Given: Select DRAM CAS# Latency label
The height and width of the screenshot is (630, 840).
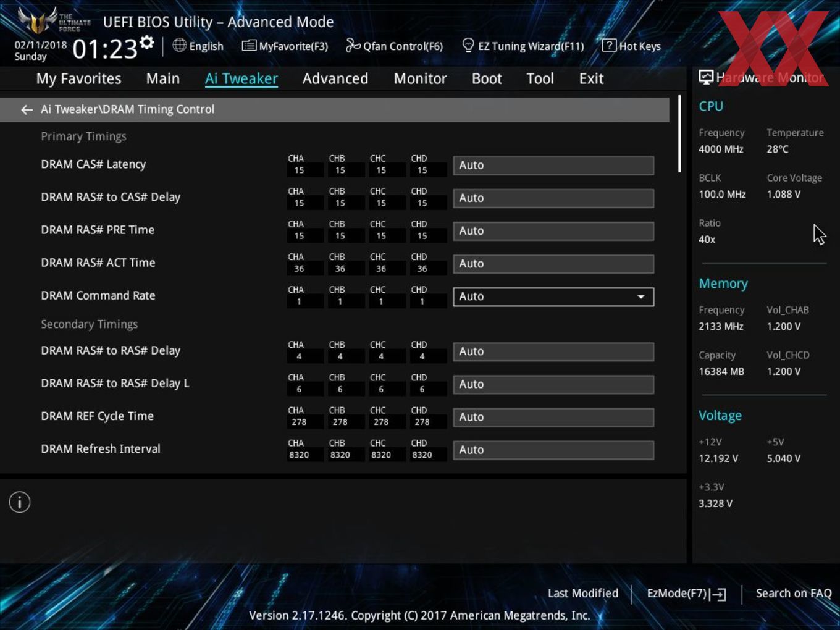Looking at the screenshot, I should tap(93, 164).
